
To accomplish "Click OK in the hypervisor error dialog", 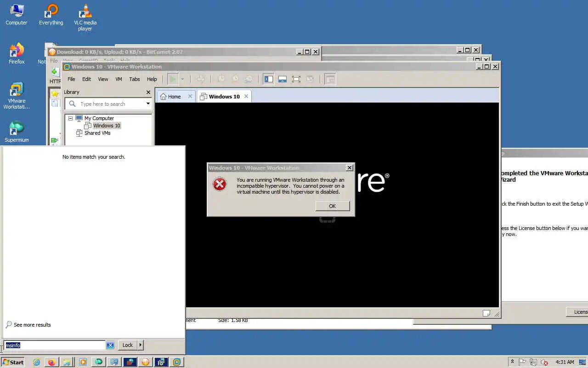I will (333, 206).
